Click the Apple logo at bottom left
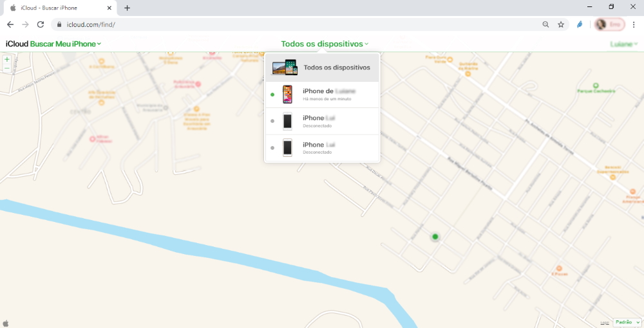Image resolution: width=644 pixels, height=328 pixels. tap(6, 323)
